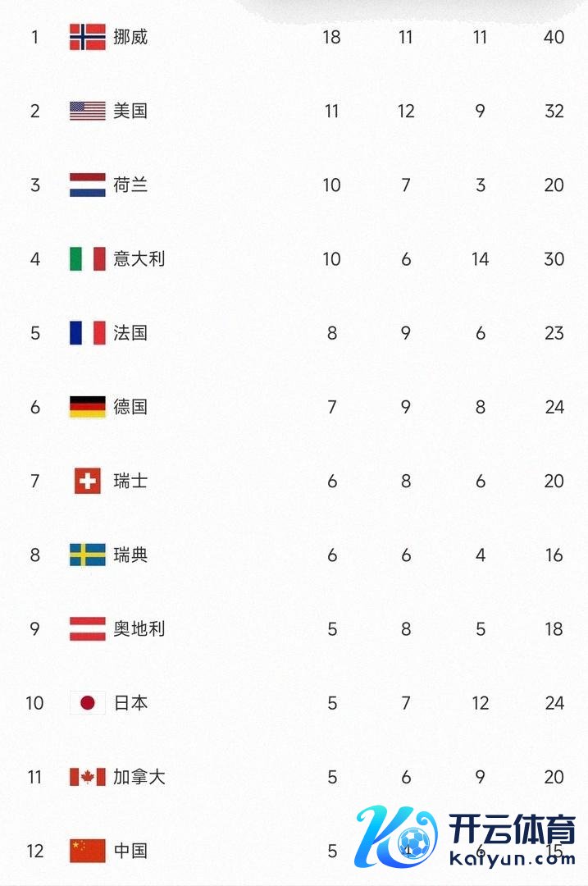The height and width of the screenshot is (886, 588).
Task: Tap the Japan flag icon
Action: pos(88,703)
